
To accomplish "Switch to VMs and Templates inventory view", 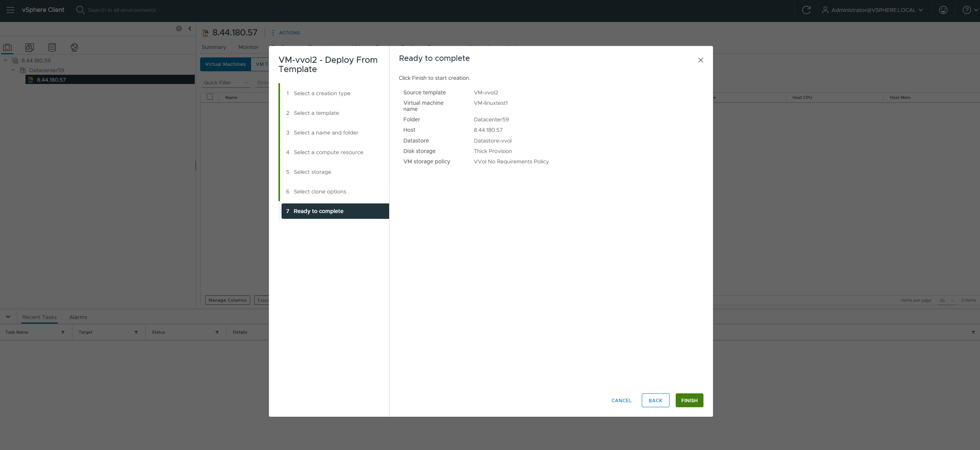I will pos(30,47).
